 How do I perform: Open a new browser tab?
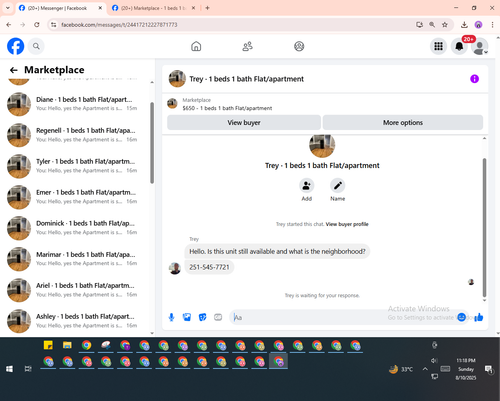pyautogui.click(x=207, y=8)
